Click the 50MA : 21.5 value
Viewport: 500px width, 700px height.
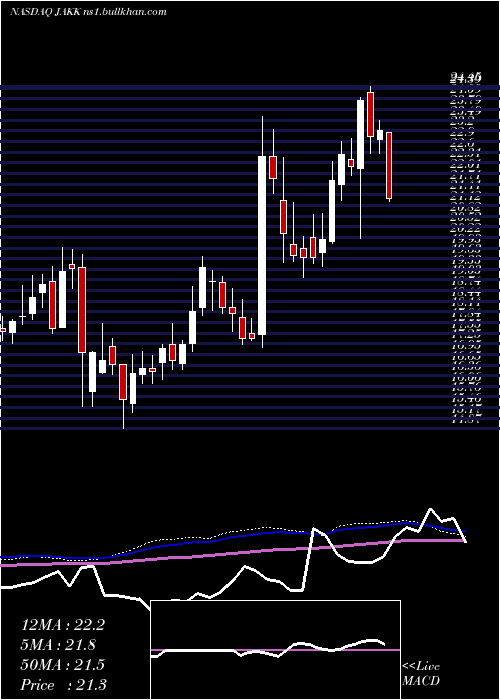click(x=63, y=665)
